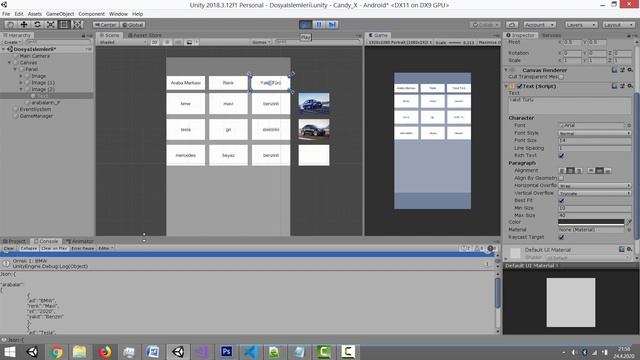
Task: Open Visual Studio Code from taskbar
Action: point(250,351)
